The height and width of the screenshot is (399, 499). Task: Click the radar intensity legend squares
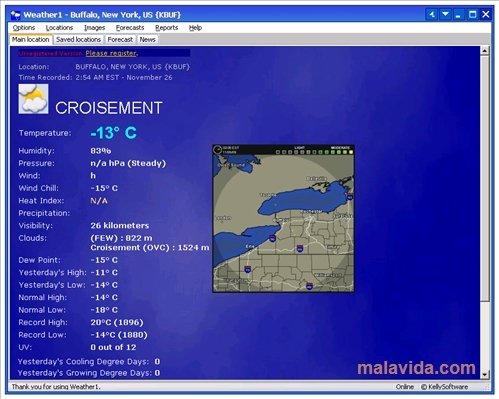coord(314,152)
